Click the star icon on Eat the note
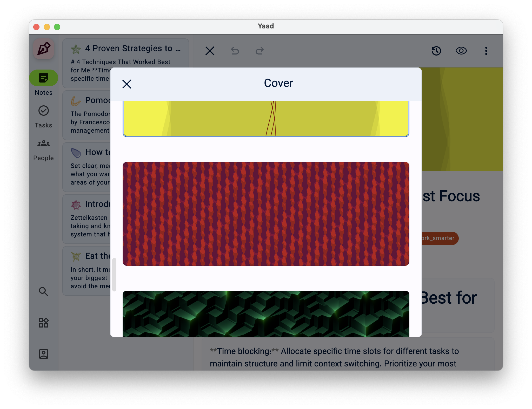Screen dimensions: 532x409 (x=76, y=257)
